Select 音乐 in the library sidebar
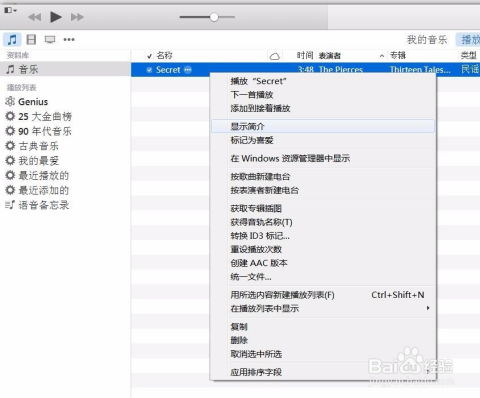 tap(65, 69)
